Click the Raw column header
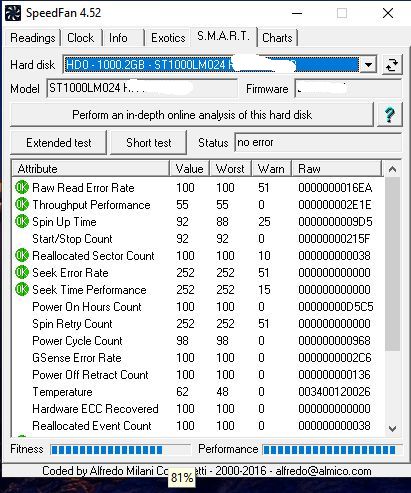Screen dimensions: 411x493 coord(336,169)
